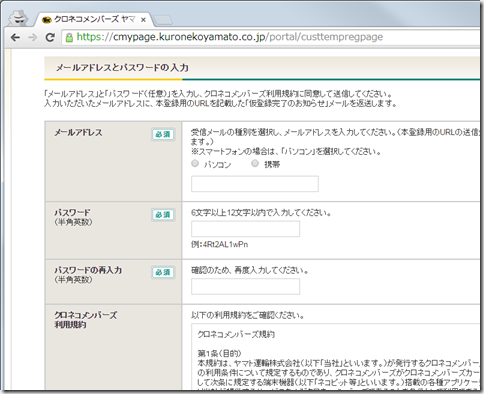Select the 携帯 radio button
Viewport: 484px width, 394px height.
[255, 163]
